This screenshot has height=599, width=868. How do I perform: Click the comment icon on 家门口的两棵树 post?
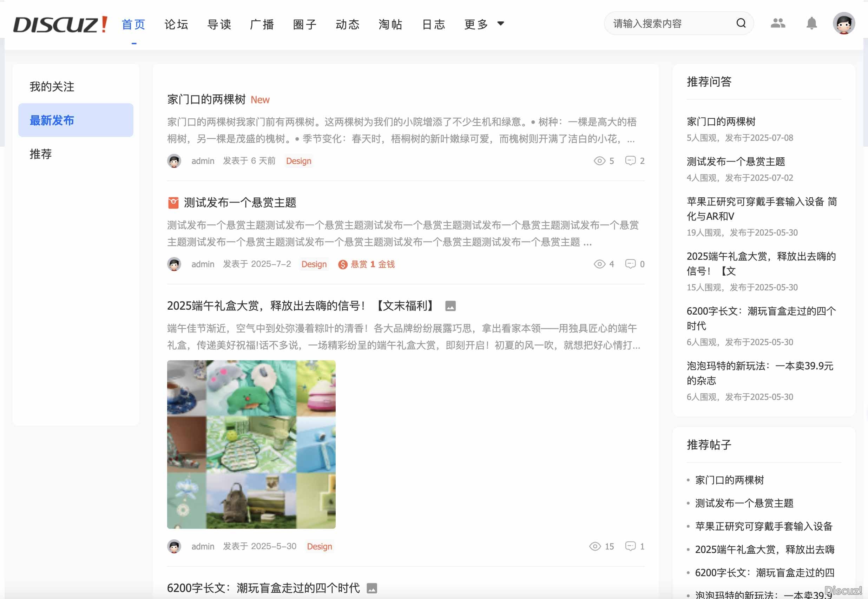click(x=630, y=160)
